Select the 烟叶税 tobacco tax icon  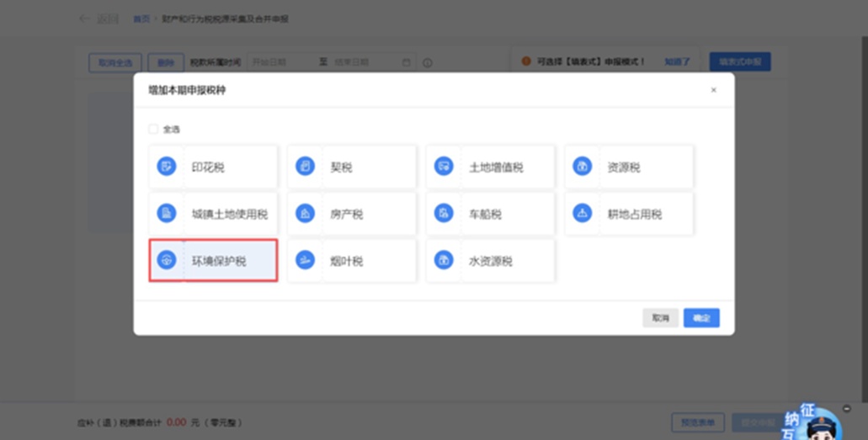305,261
